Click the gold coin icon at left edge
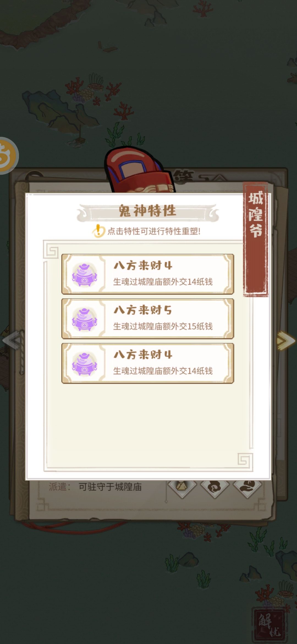297x644 pixels. click(x=8, y=155)
